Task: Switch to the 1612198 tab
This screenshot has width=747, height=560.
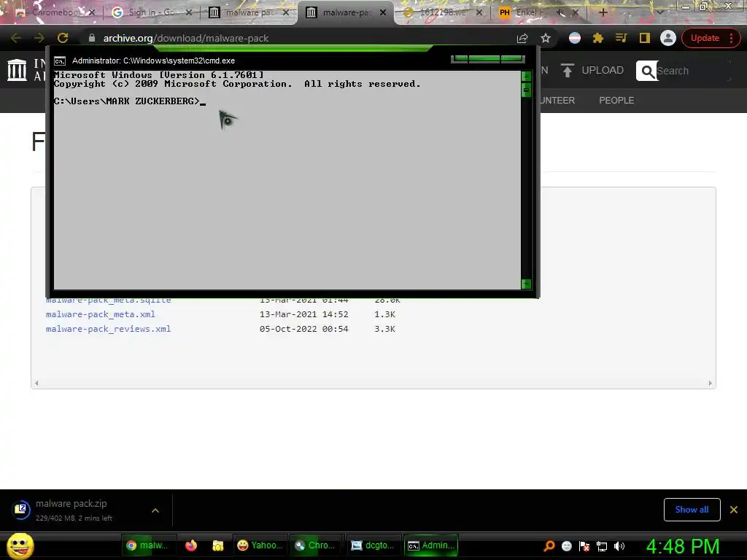Action: 442,12
